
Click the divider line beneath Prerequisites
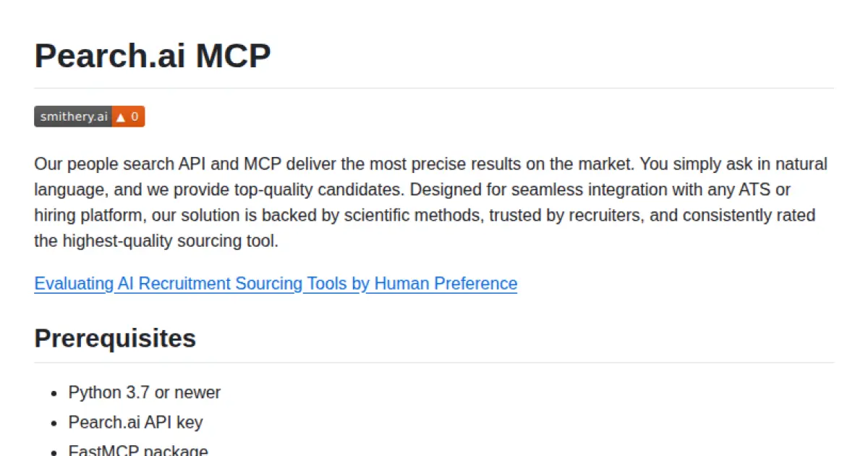[x=434, y=363]
